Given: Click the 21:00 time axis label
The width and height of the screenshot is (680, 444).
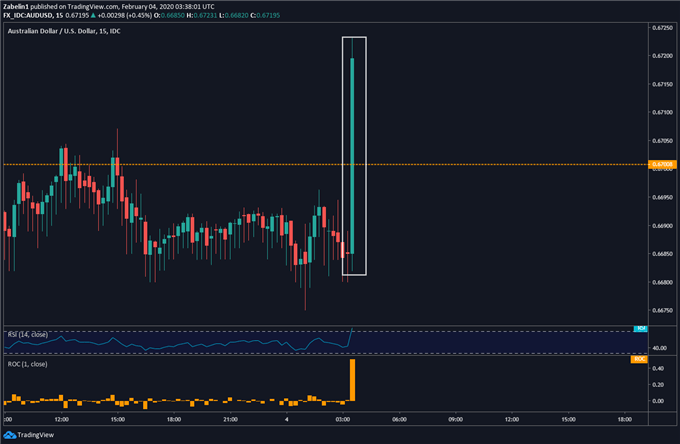Looking at the screenshot, I should coord(230,419).
